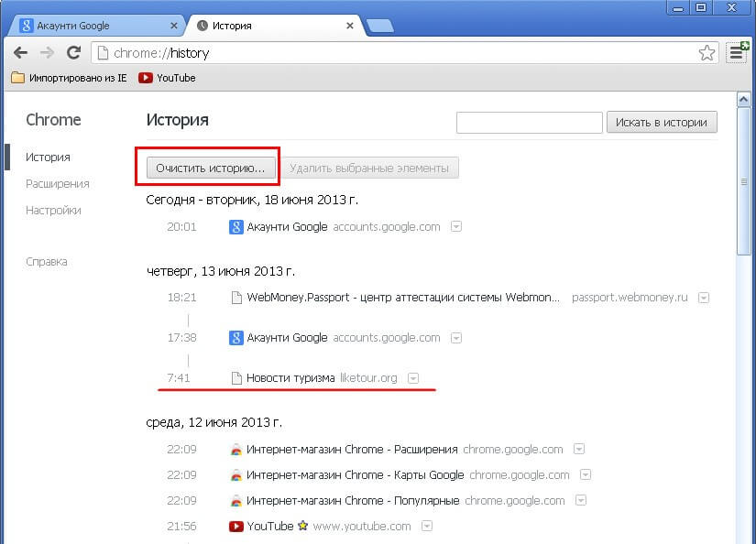The width and height of the screenshot is (756, 544).
Task: Open the 'Импортировано из IE' bookmarks folder
Action: [69, 78]
